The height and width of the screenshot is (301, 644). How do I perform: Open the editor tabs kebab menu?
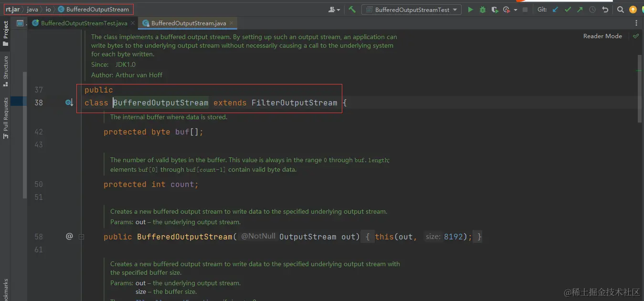(636, 23)
